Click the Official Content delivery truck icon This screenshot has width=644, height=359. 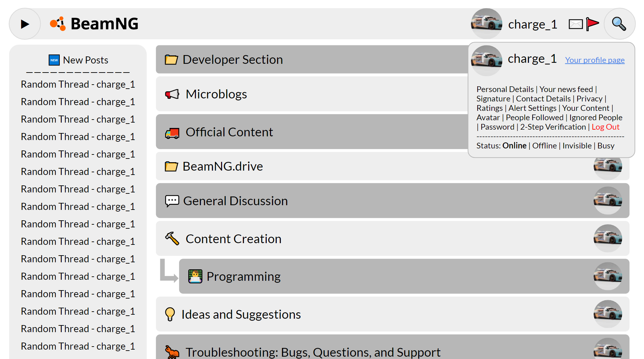172,132
